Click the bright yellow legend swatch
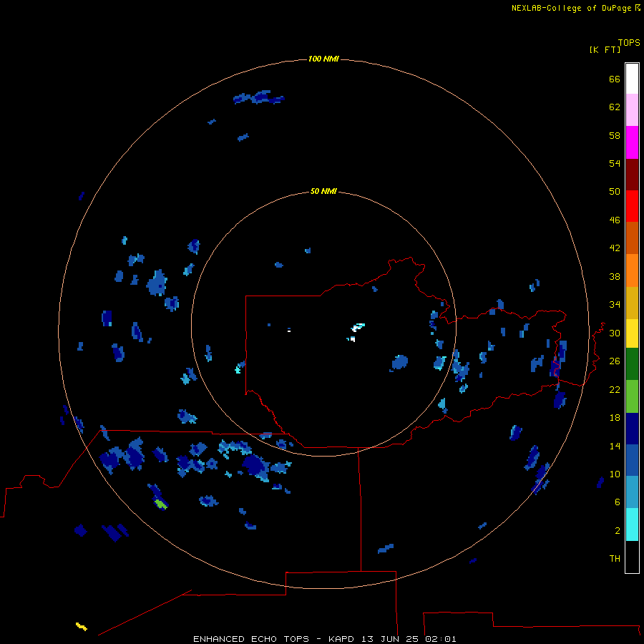 [632, 333]
